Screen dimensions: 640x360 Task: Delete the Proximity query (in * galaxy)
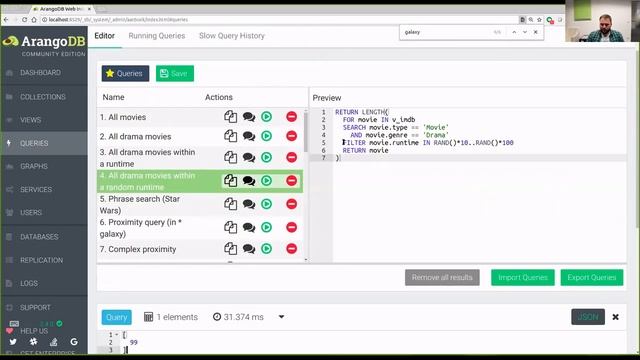[x=291, y=227]
